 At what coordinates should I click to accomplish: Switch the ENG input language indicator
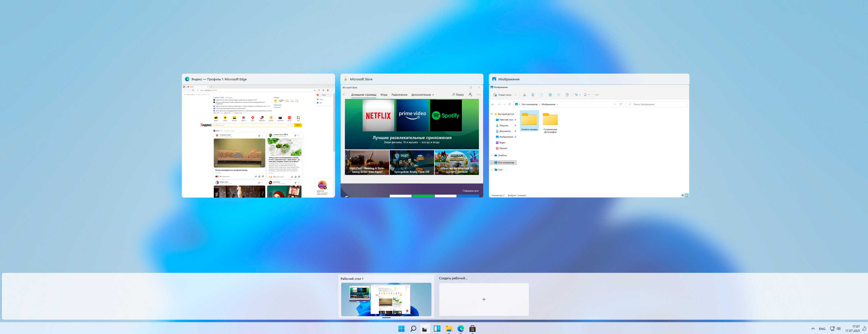coord(822,329)
